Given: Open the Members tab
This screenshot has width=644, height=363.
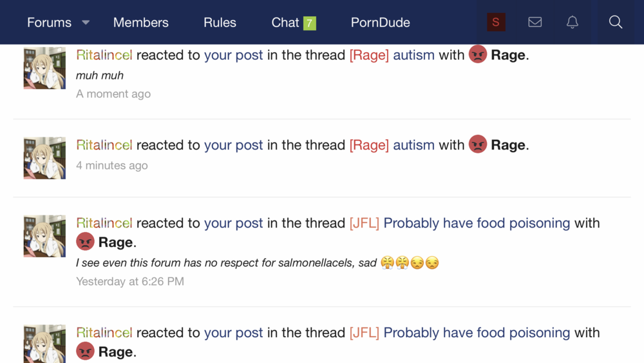Looking at the screenshot, I should coord(140,23).
